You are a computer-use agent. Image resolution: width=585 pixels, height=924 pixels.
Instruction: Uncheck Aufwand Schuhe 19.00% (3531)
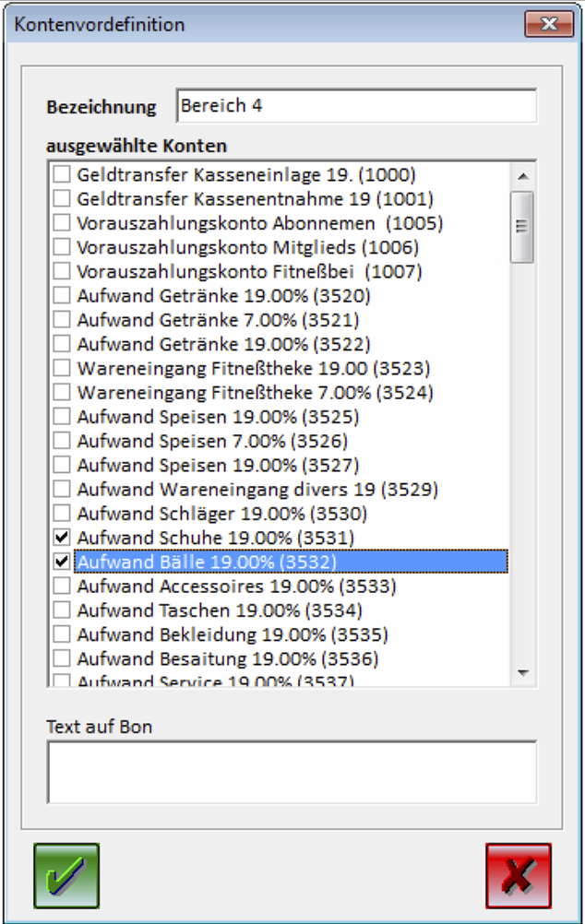point(62,537)
